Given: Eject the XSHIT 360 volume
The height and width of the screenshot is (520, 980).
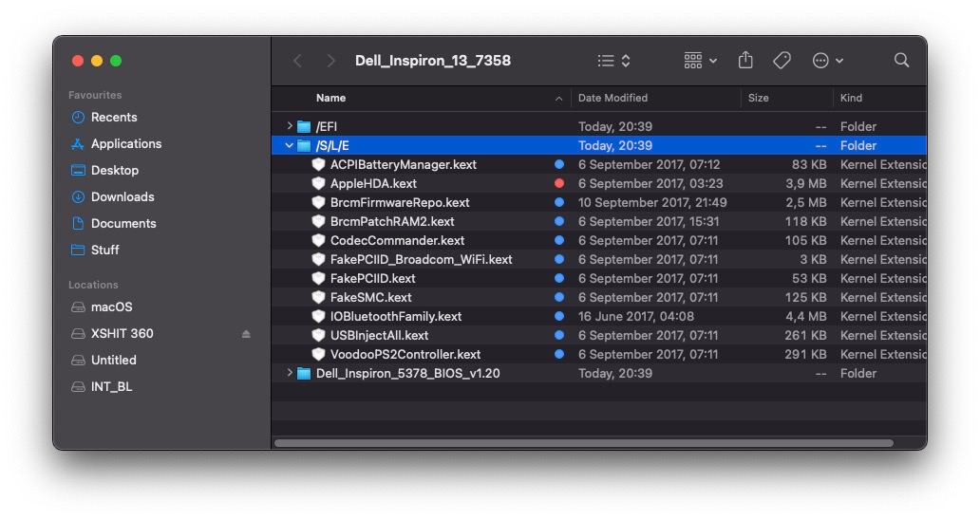Looking at the screenshot, I should pyautogui.click(x=246, y=334).
